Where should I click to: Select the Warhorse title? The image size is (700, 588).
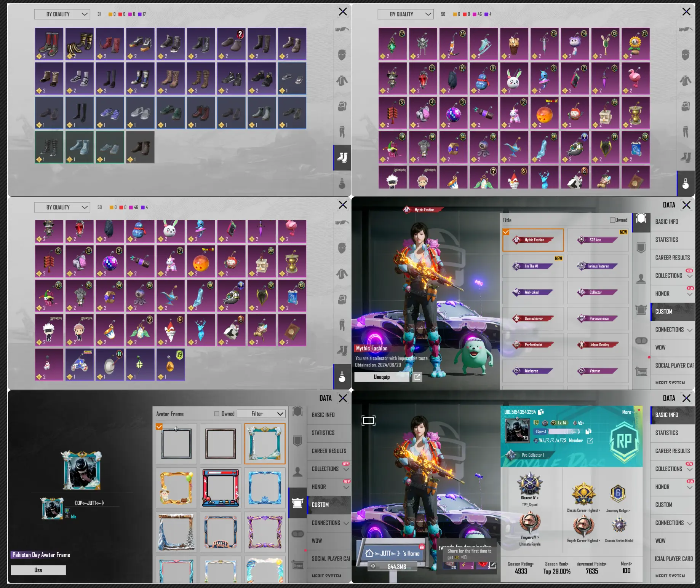pos(533,371)
